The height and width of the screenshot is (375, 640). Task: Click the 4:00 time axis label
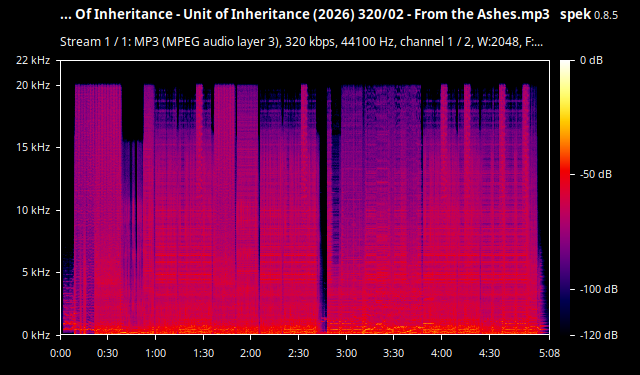pos(441,353)
